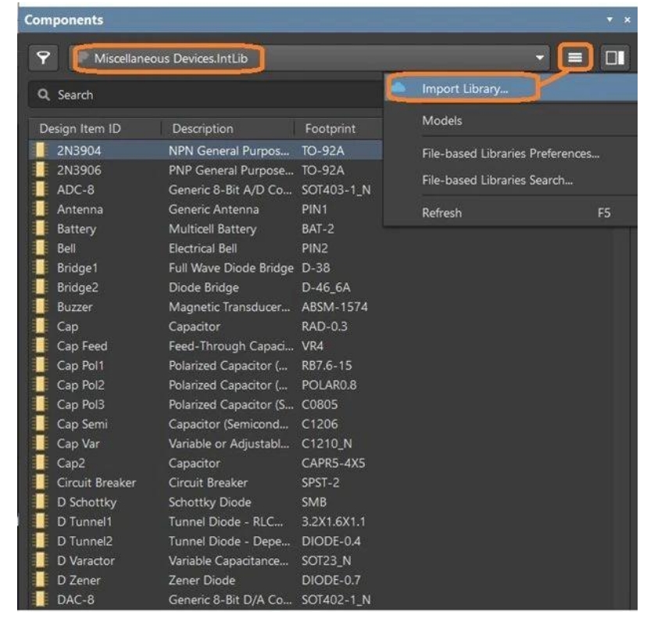Click the component icon for Cap Var
672x619 pixels.
pos(39,443)
